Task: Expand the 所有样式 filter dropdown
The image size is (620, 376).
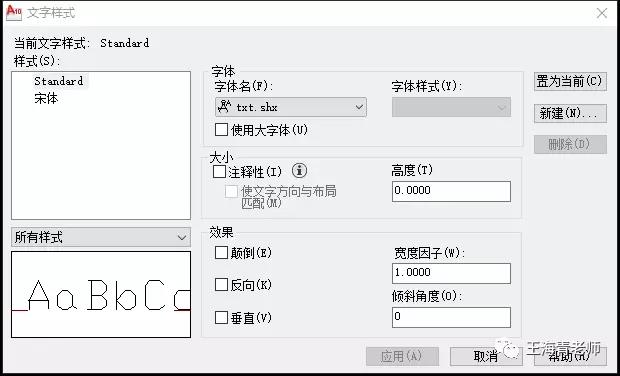Action: [101, 237]
